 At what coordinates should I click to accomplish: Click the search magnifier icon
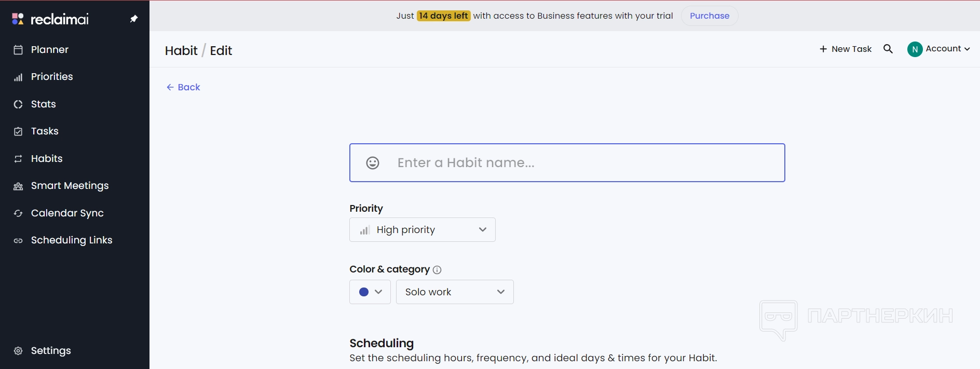tap(888, 49)
